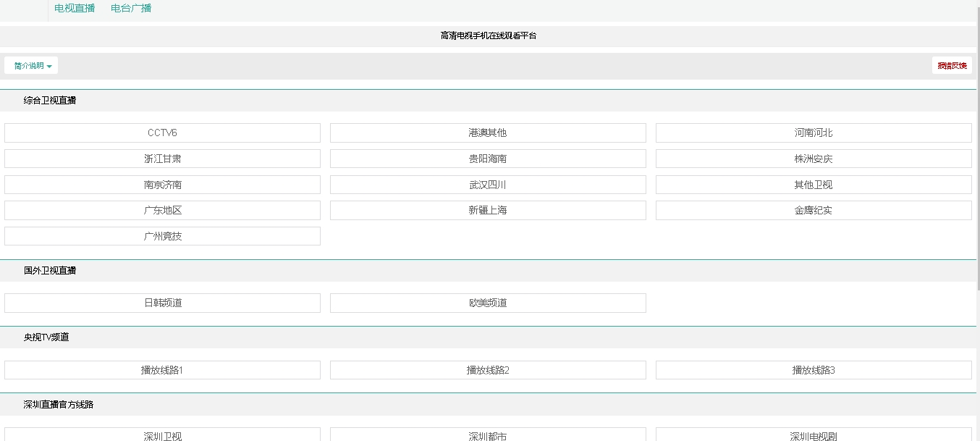This screenshot has width=980, height=441.
Task: Select 广东地区 channels
Action: tap(162, 211)
